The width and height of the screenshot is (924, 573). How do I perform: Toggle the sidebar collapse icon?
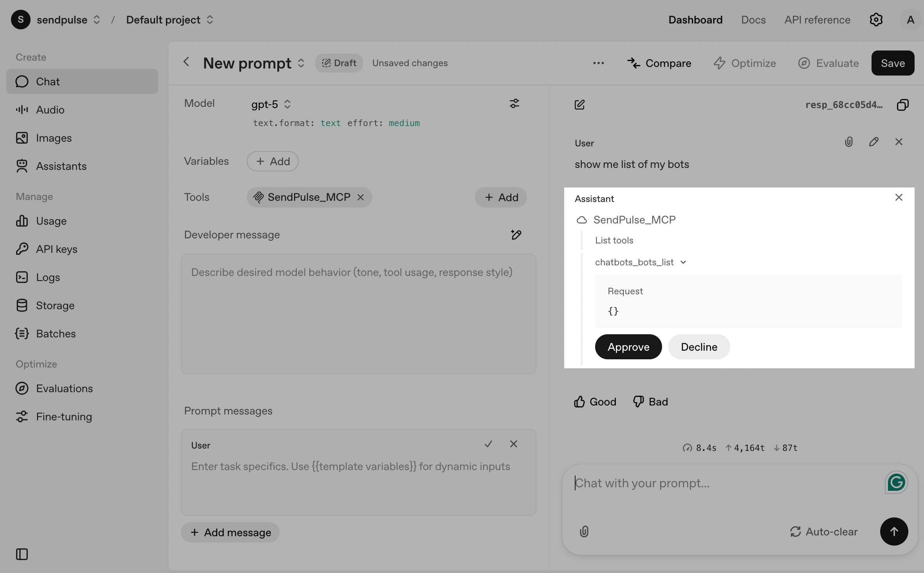[22, 554]
